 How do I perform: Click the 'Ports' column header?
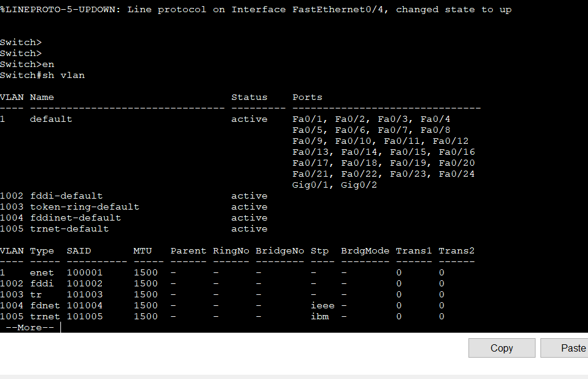point(307,97)
